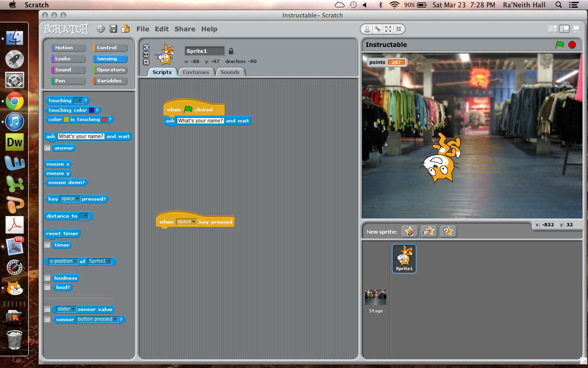This screenshot has width=588, height=368.
Task: Switch to the Sounds tab
Action: tap(230, 72)
